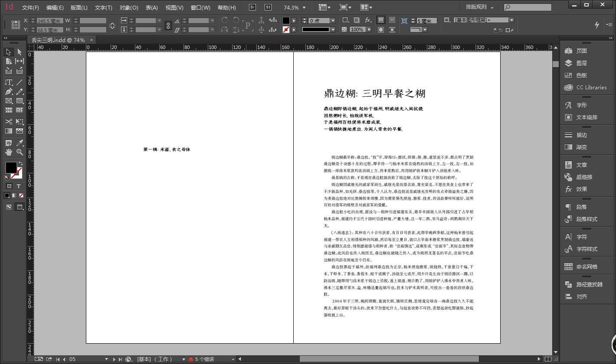Select the Selection (black arrow) tool
Screen dimensions: 616x364
[9, 52]
